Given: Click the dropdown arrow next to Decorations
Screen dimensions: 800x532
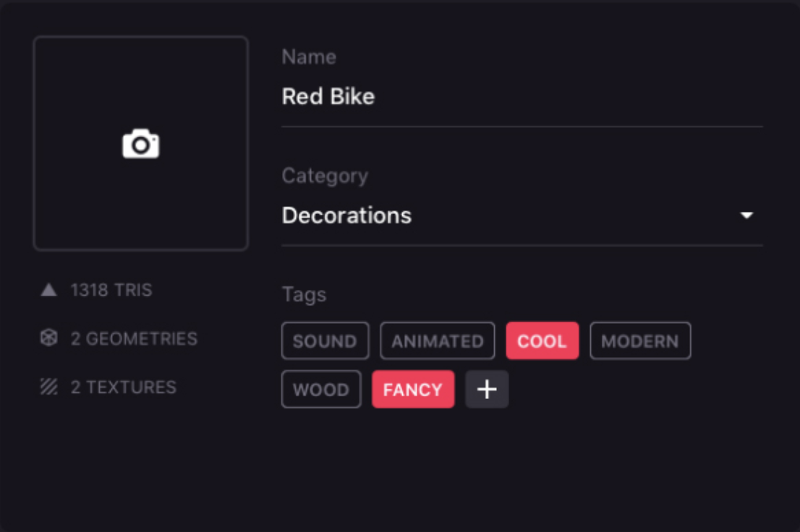Looking at the screenshot, I should tap(748, 215).
